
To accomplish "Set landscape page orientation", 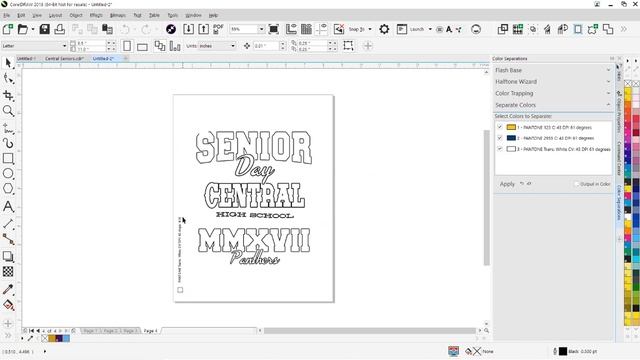I will pos(142,47).
